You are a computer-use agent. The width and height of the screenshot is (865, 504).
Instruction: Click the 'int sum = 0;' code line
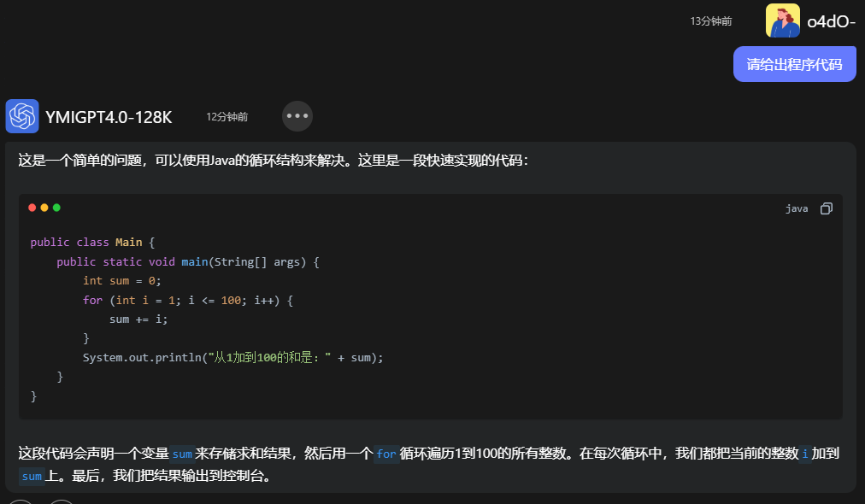pos(121,281)
